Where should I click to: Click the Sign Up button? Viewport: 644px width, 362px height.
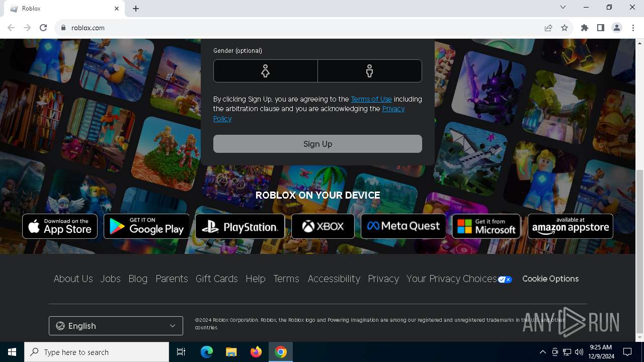(x=317, y=144)
